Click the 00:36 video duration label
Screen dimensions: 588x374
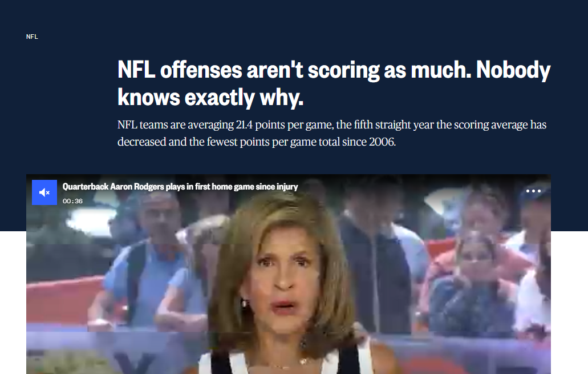73,201
